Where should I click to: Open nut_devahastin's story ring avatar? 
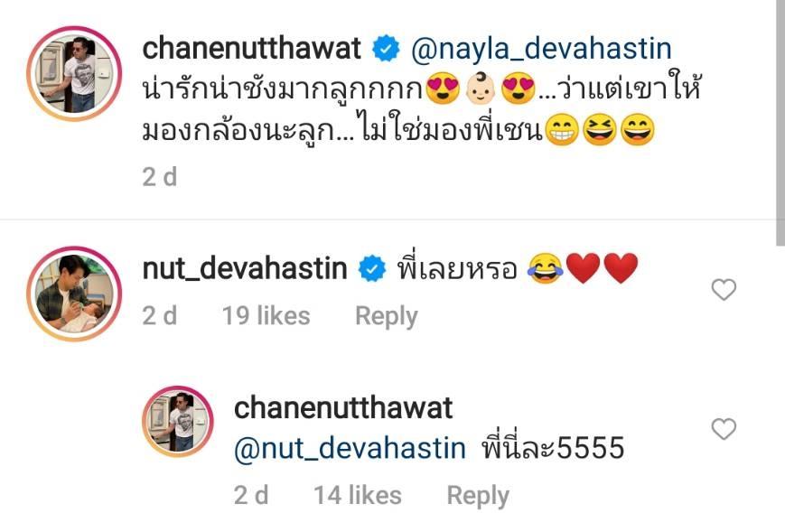74,294
